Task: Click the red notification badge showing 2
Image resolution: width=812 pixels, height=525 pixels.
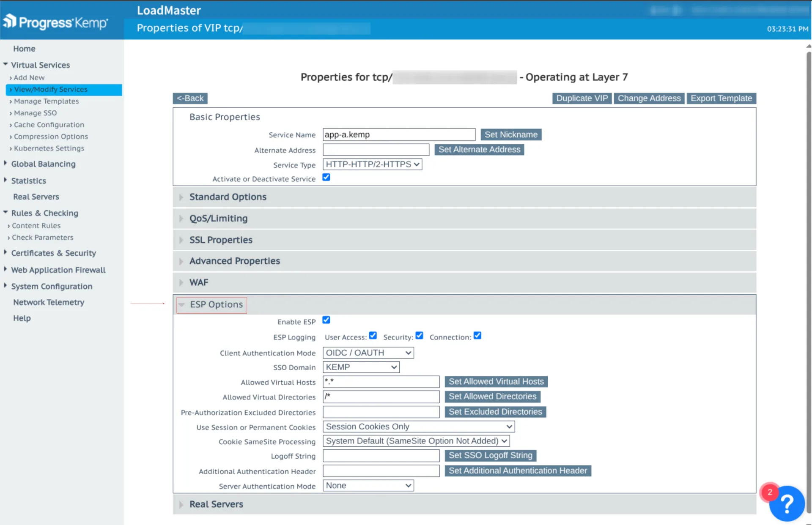Action: click(770, 492)
